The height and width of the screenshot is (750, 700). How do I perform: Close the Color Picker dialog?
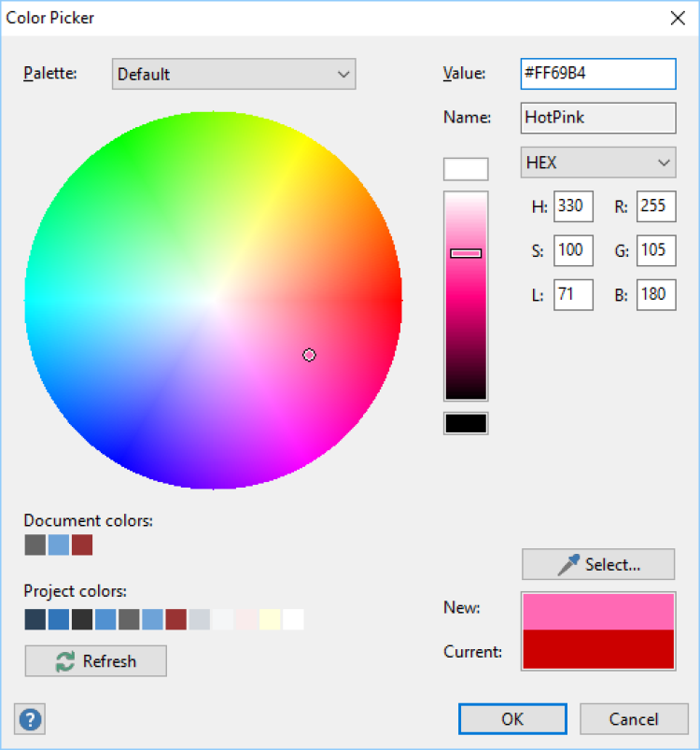pyautogui.click(x=679, y=18)
